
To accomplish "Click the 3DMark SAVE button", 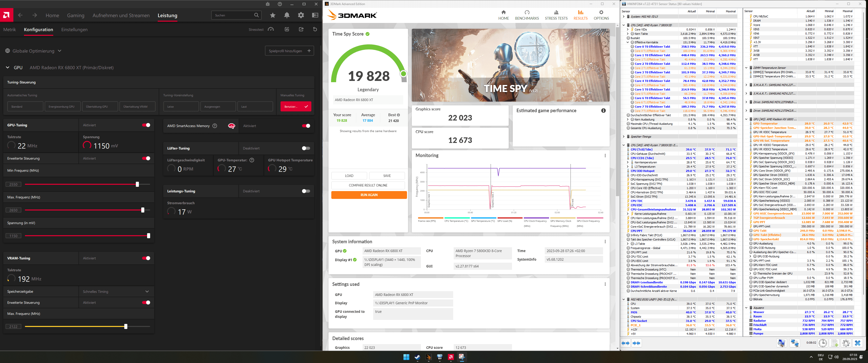I will (387, 176).
